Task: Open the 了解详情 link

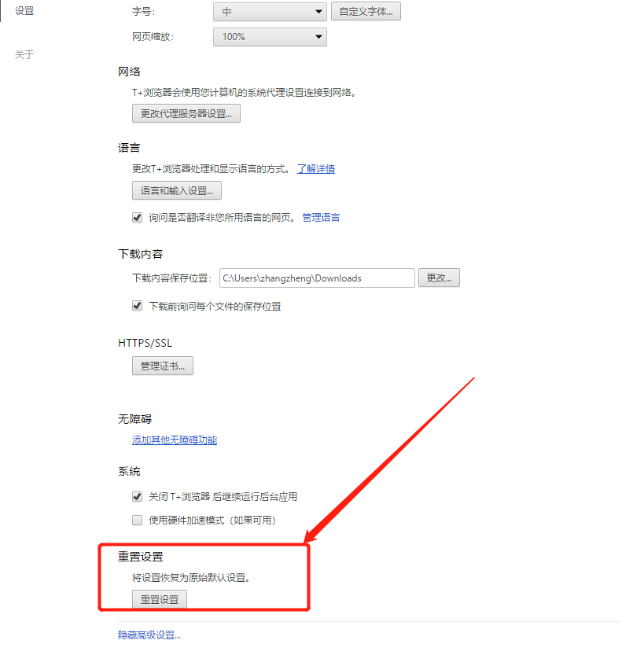Action: click(316, 169)
